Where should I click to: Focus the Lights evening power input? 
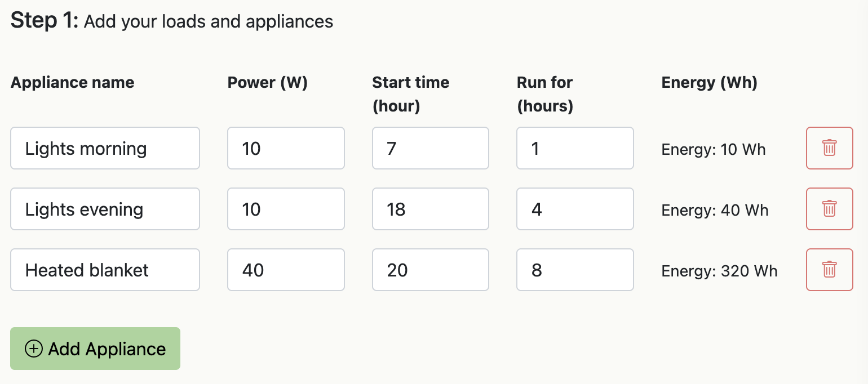pos(286,209)
